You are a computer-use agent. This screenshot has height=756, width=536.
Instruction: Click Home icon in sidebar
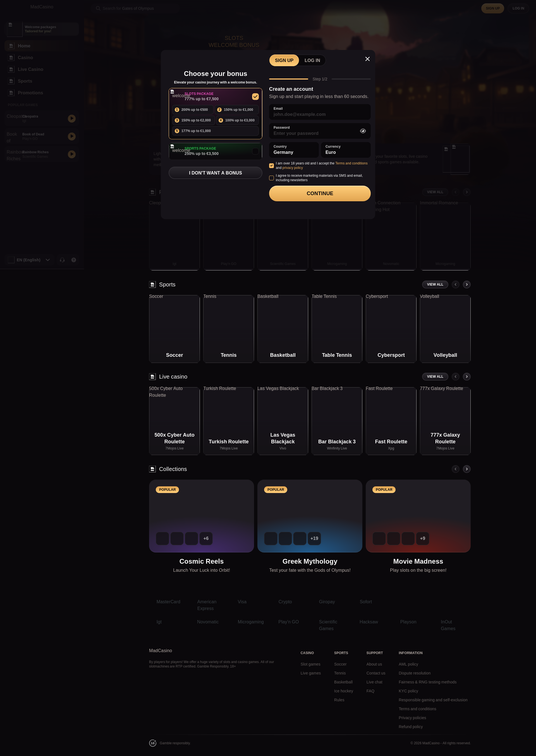[11, 46]
